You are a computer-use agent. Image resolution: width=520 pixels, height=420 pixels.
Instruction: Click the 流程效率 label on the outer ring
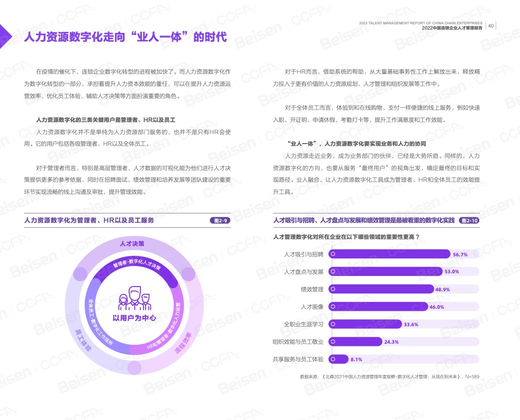(x=183, y=343)
